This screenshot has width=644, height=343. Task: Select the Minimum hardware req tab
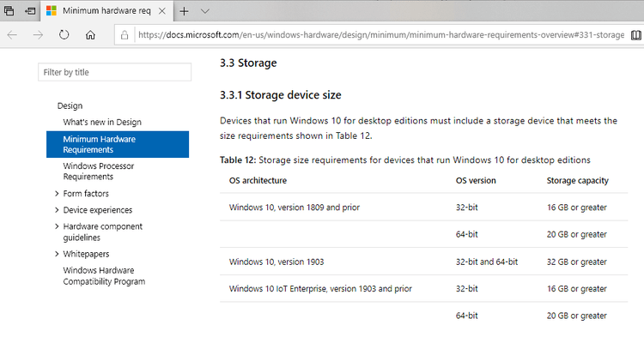pyautogui.click(x=106, y=11)
